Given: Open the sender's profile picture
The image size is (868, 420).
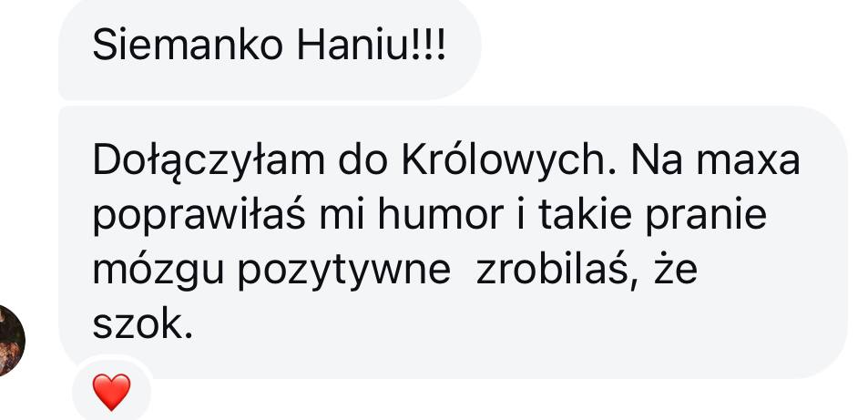Looking at the screenshot, I should (11, 341).
